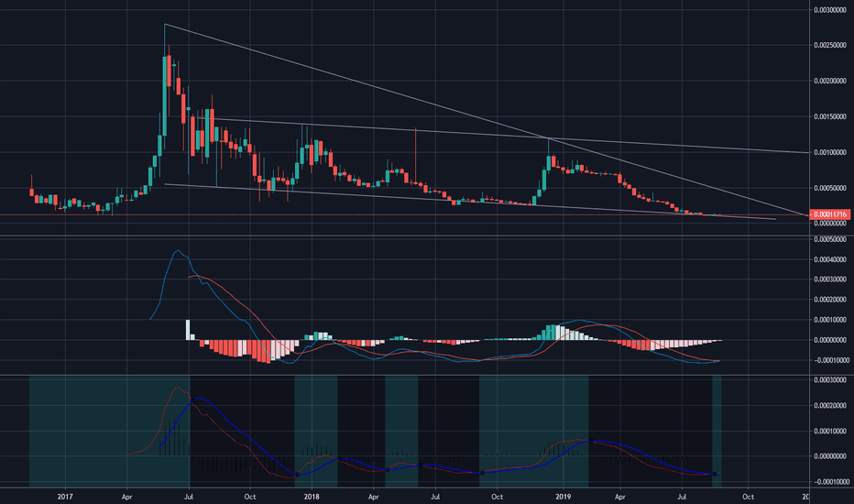
Task: Click the 0.00100000 label in the candlestick pane
Action: [830, 152]
